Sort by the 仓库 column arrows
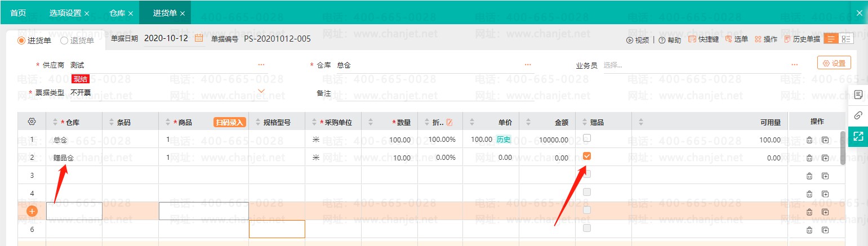868x246 pixels. point(55,122)
